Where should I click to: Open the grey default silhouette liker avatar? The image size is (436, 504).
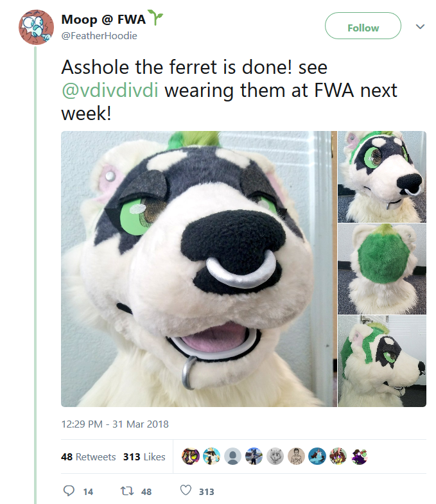[233, 456]
